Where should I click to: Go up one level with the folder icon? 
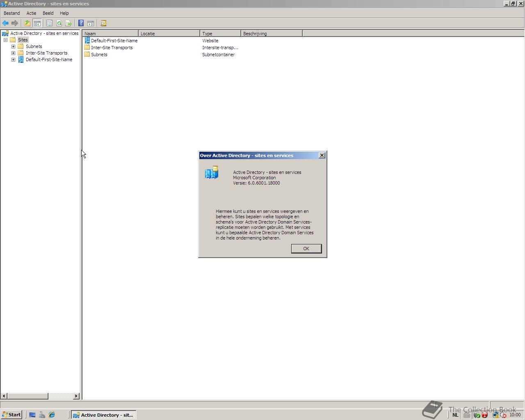[27, 23]
